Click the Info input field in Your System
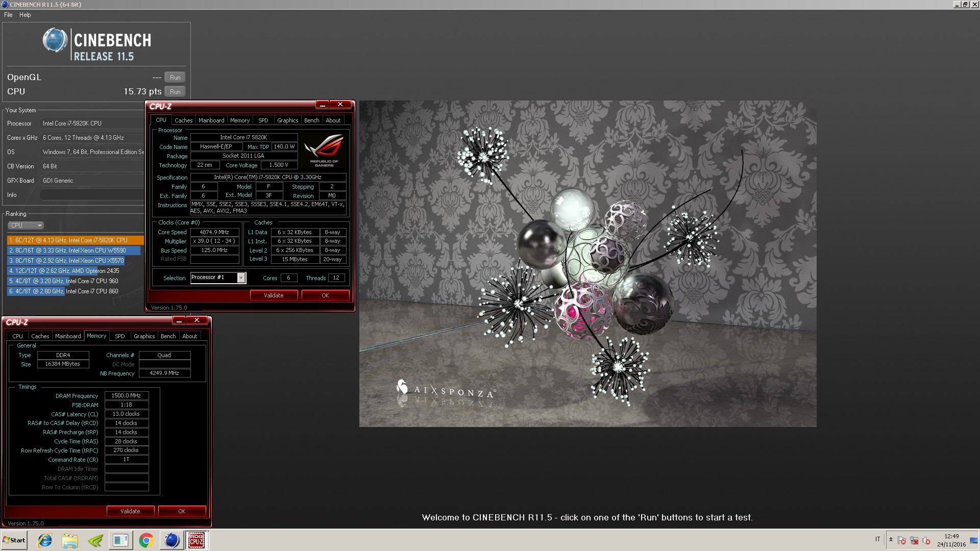This screenshot has width=980, height=551. [x=92, y=195]
